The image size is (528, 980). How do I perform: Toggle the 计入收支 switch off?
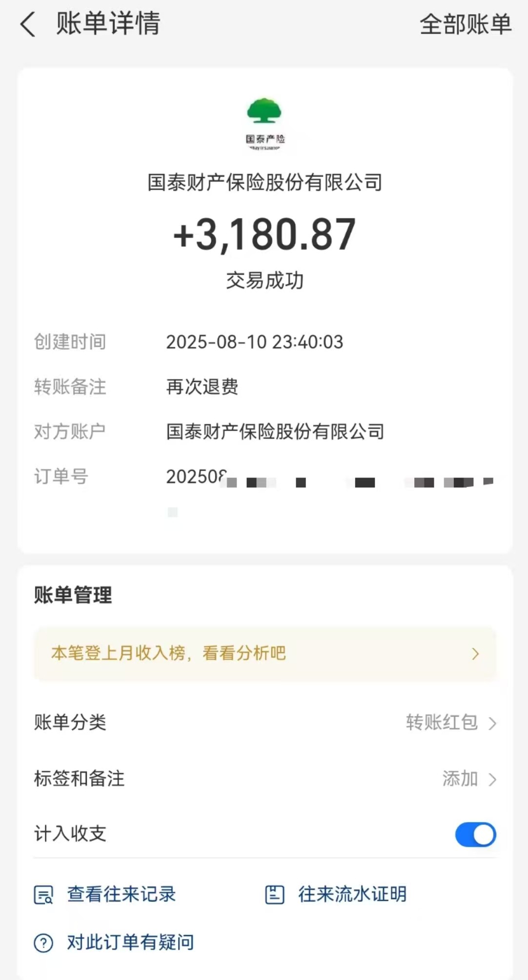click(475, 835)
